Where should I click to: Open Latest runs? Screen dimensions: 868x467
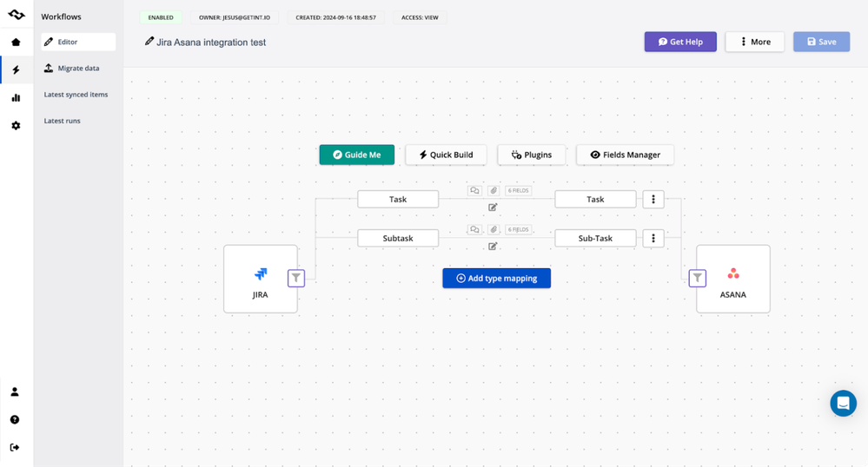click(62, 121)
